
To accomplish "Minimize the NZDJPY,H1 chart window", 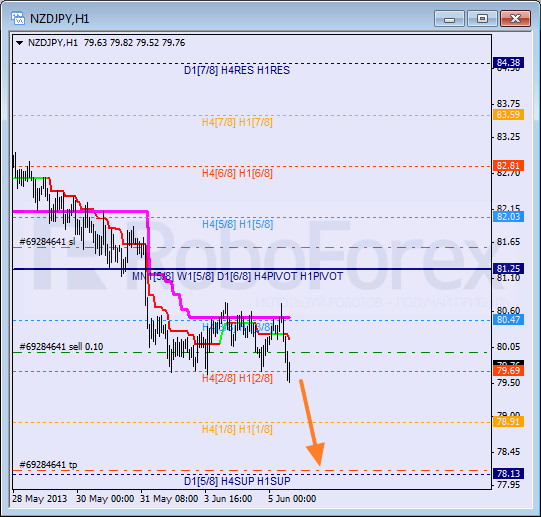I will pyautogui.click(x=449, y=19).
